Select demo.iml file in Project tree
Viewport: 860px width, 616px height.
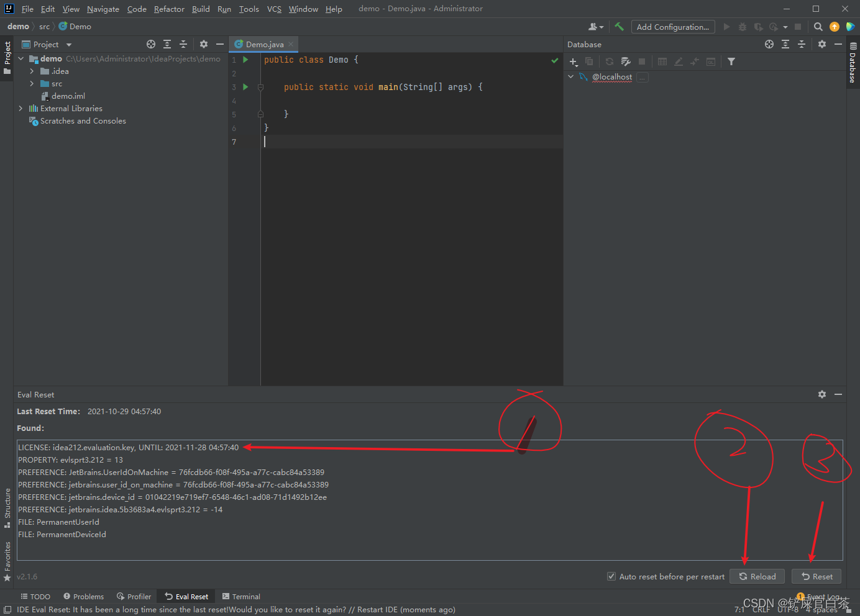pyautogui.click(x=68, y=96)
